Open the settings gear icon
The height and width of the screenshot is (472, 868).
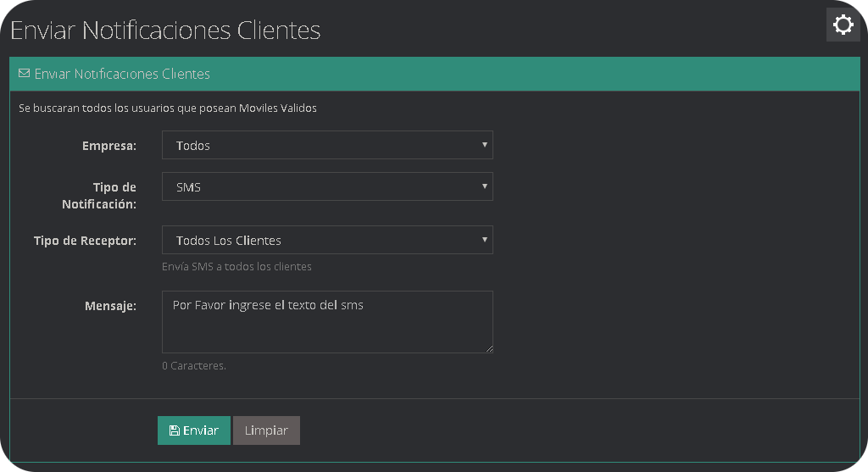[x=843, y=25]
